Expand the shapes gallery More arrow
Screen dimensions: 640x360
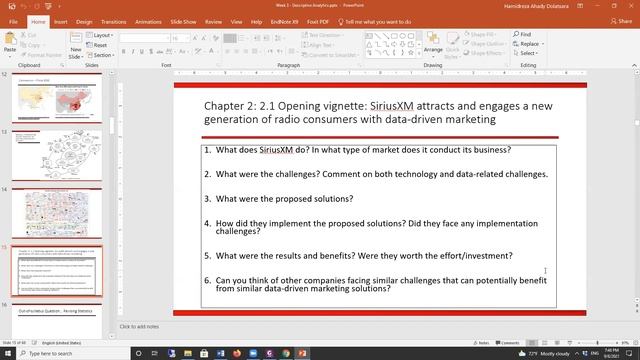coord(419,53)
